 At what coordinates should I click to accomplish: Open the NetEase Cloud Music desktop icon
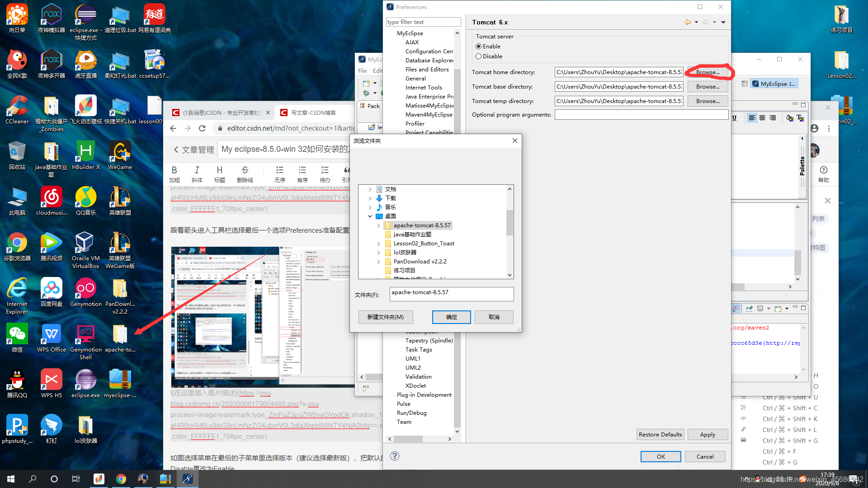point(51,201)
